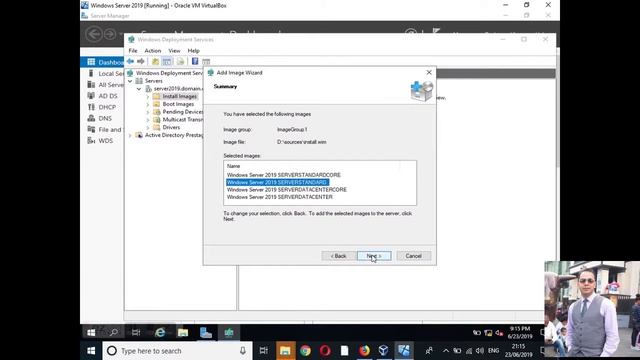Expand the Drivers node
The width and height of the screenshot is (640, 360).
pyautogui.click(x=148, y=127)
